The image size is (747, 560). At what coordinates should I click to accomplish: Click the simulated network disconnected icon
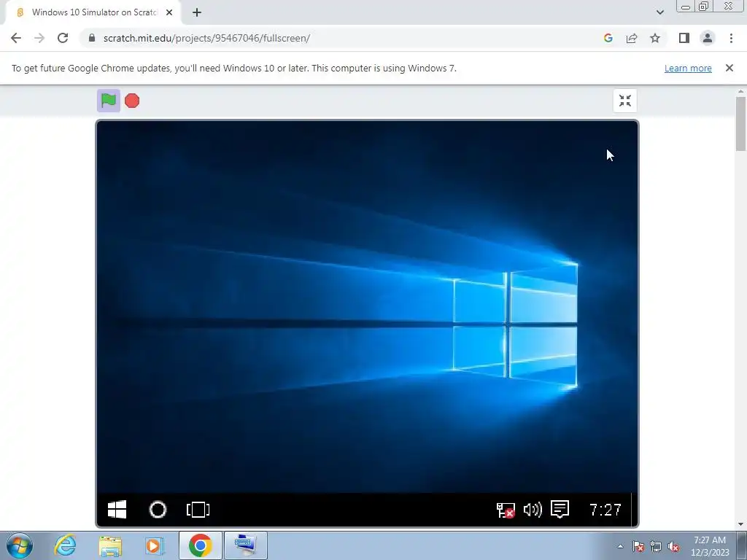click(x=506, y=510)
